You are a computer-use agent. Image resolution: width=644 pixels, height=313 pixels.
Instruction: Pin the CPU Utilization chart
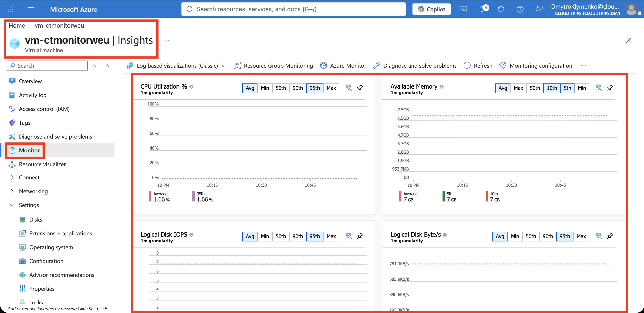360,88
